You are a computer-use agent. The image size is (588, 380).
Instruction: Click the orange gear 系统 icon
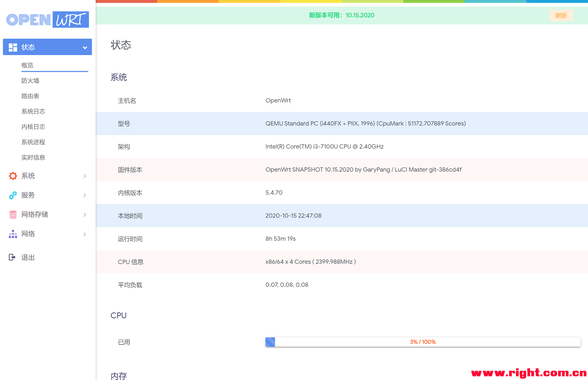[13, 176]
